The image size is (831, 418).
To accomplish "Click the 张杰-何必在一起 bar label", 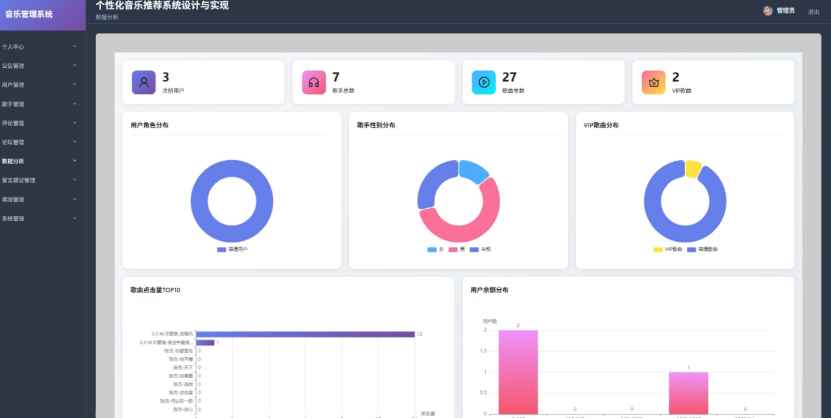I will click(x=177, y=401).
